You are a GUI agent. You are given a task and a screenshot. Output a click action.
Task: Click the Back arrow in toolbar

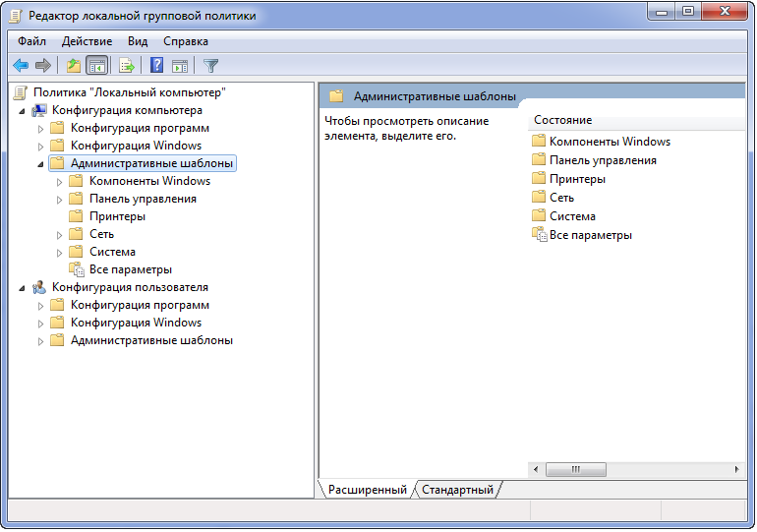pyautogui.click(x=21, y=66)
